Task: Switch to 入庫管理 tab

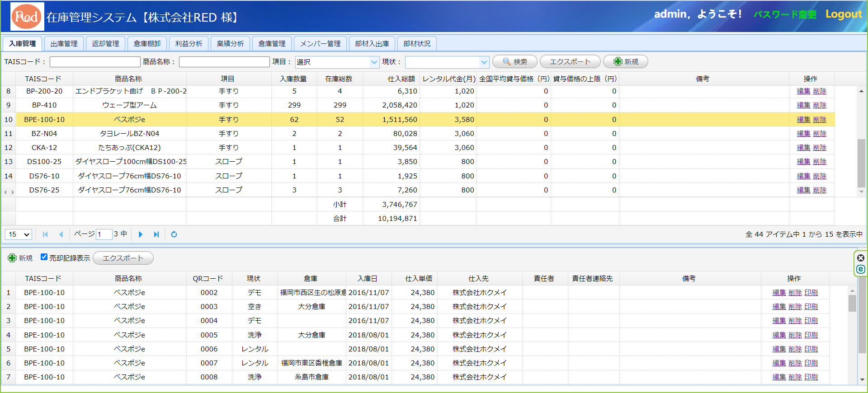Action: tap(23, 44)
